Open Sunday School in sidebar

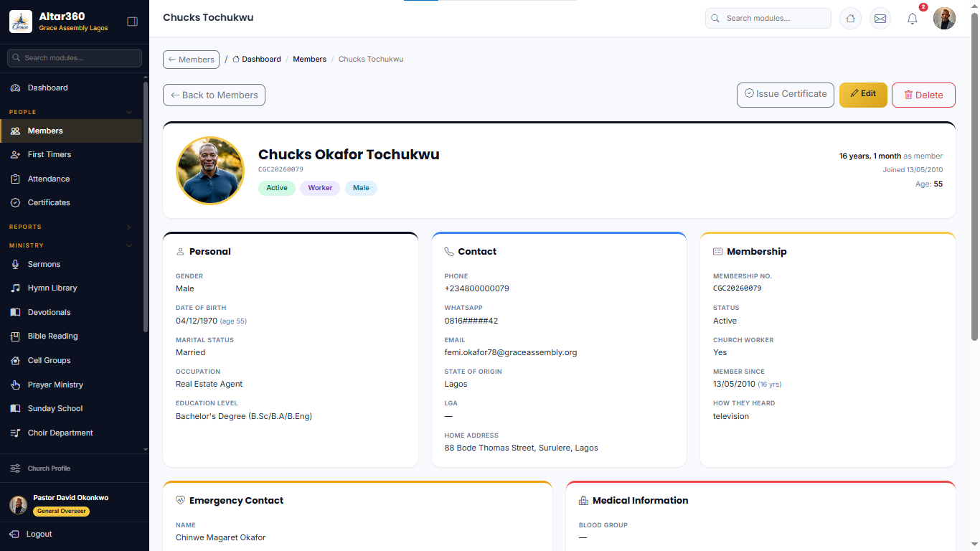coord(72,408)
